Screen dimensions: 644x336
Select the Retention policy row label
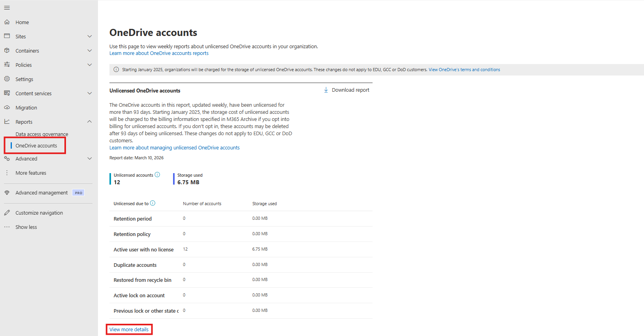tap(132, 234)
